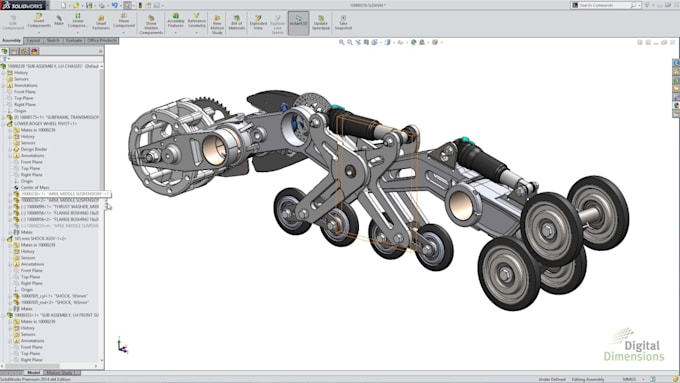Screen dimensions: 680x383
Task: Create a New Motion Study
Action: 217,24
